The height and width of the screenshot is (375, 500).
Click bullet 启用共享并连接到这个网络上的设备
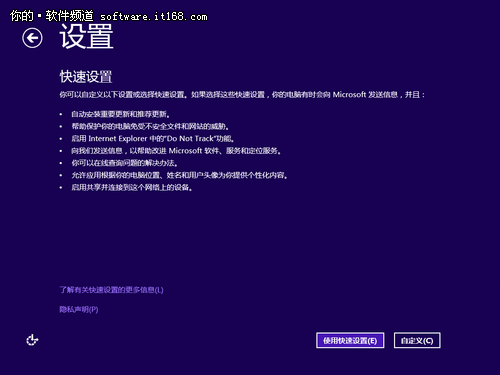(132, 187)
